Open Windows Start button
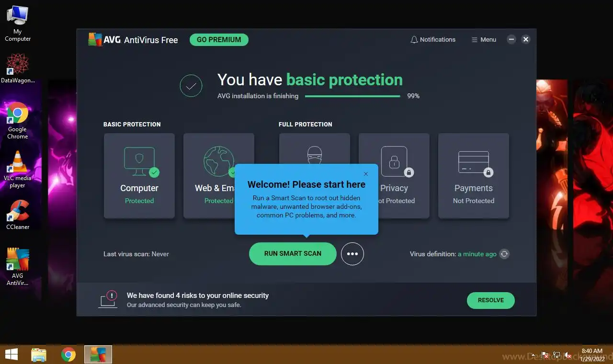The width and height of the screenshot is (613, 364). click(11, 354)
